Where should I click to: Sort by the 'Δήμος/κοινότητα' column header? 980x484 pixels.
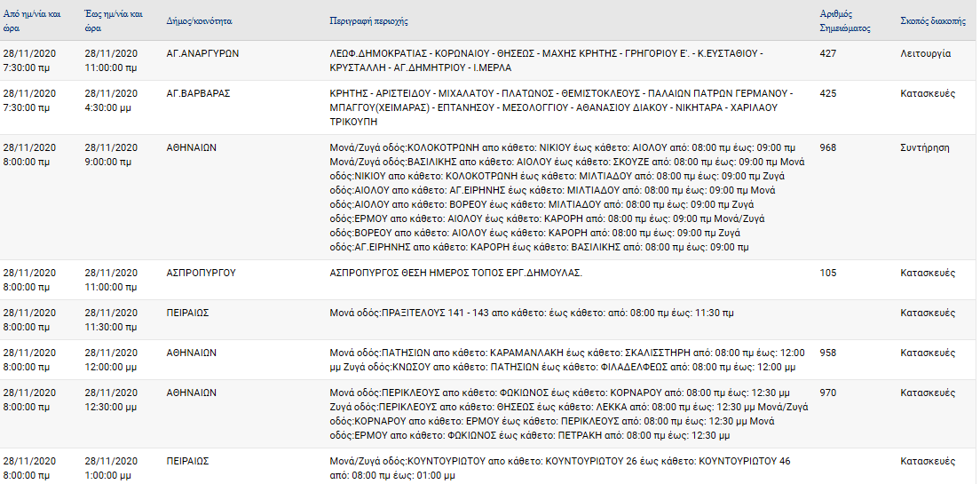tap(200, 20)
